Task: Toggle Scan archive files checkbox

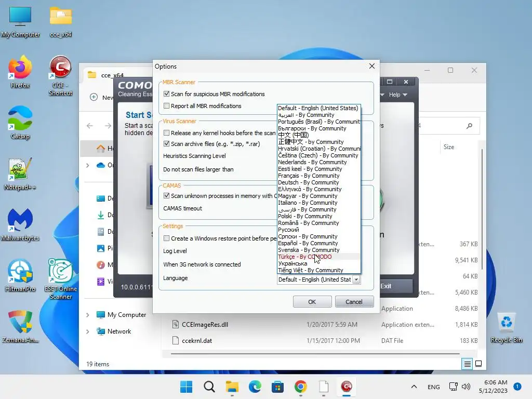Action: (166, 143)
